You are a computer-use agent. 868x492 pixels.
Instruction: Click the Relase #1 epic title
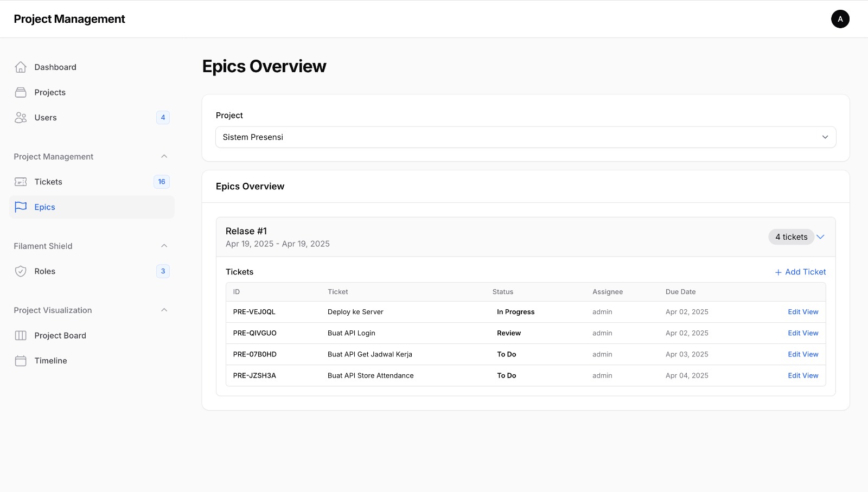pyautogui.click(x=246, y=231)
